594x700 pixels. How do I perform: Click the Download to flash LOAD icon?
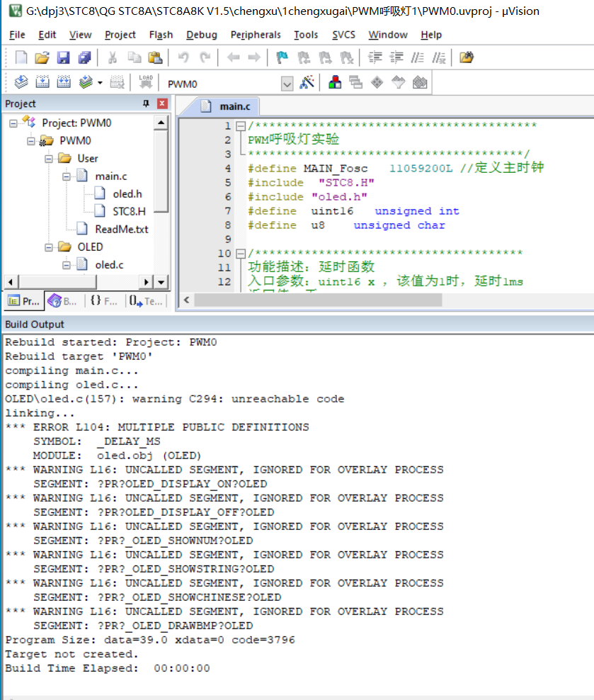coord(146,82)
